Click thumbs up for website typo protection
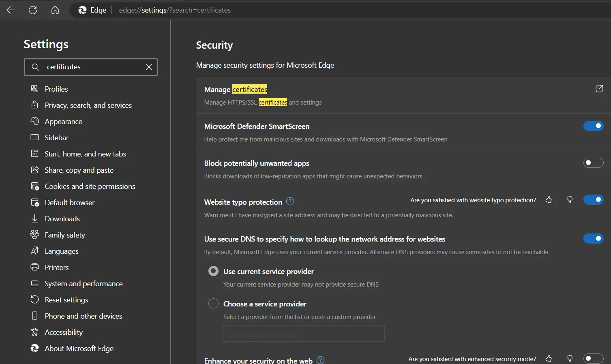611x364 pixels. [549, 200]
